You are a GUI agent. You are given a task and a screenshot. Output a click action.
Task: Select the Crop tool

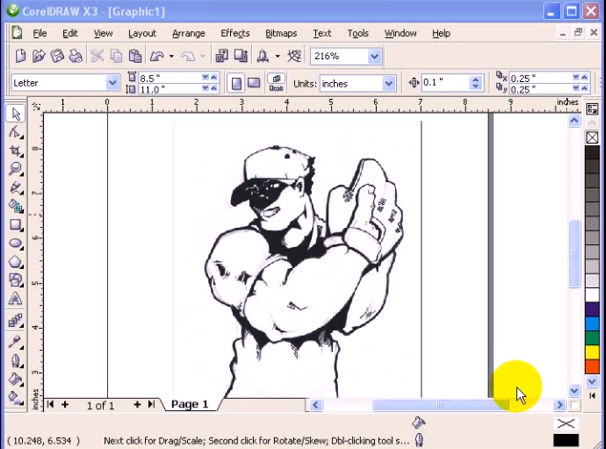pyautogui.click(x=16, y=150)
